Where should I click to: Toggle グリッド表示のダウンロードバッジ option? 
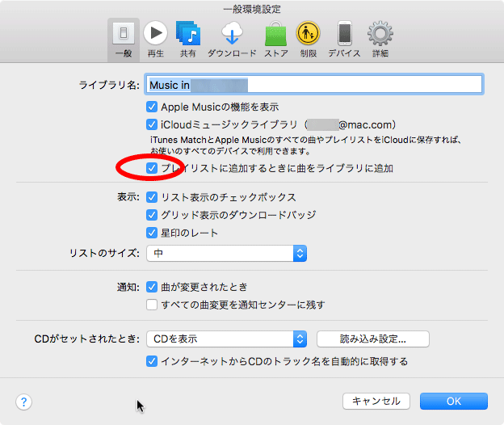coord(152,215)
